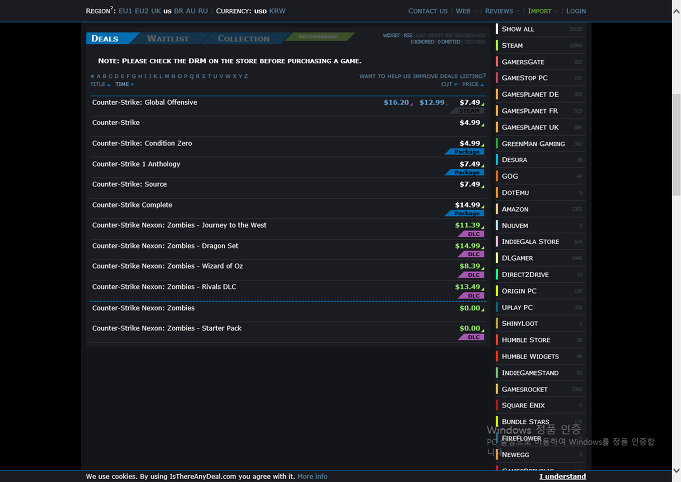Image resolution: width=681 pixels, height=482 pixels.
Task: Filter deals by GOG store
Action: point(541,176)
